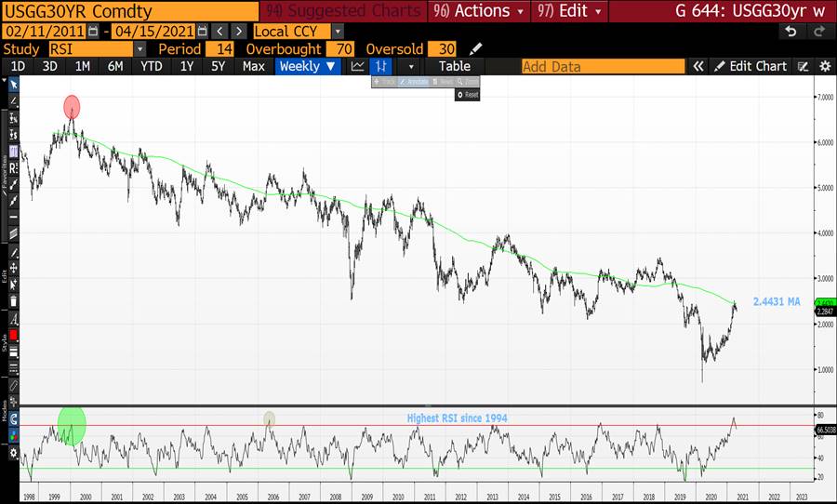Toggle the bar chart style button
Screen dimensions: 837x504
(381, 66)
